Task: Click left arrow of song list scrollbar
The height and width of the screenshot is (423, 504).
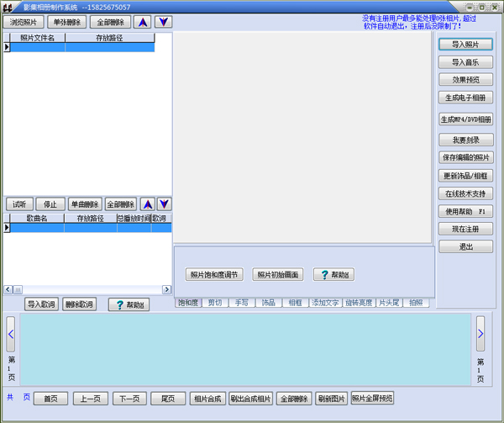Action: coord(8,289)
